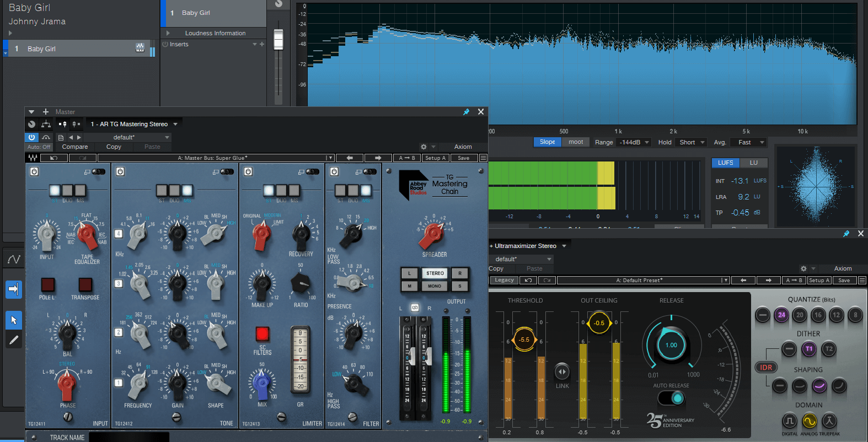Screen dimensions: 868x442
Task: Toggle the output fader link icon between L and R
Action: tap(415, 308)
